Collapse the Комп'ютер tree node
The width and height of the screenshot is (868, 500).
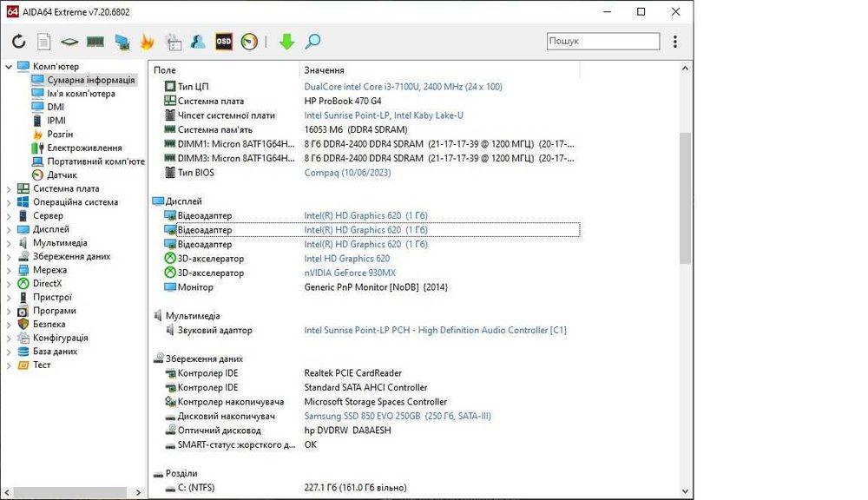click(x=9, y=67)
